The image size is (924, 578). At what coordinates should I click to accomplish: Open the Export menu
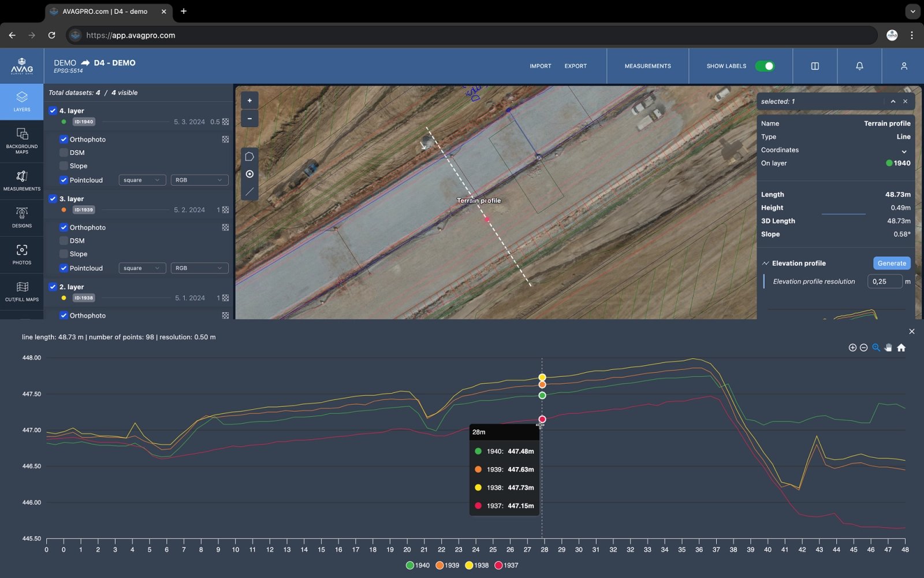575,66
